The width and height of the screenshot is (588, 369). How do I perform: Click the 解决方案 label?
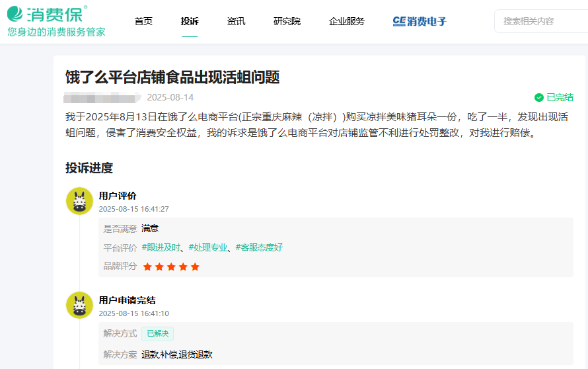(x=120, y=354)
